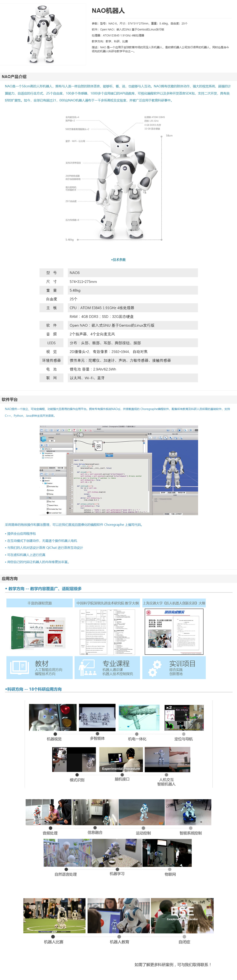Image resolution: width=237 pixels, height=980 pixels.
Task: Click the NAO机器人 page title
Action: 108,11
